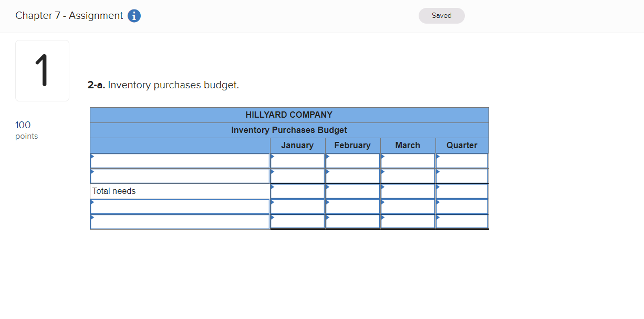
Task: Click the Quarter cell in the last row
Action: click(462, 221)
